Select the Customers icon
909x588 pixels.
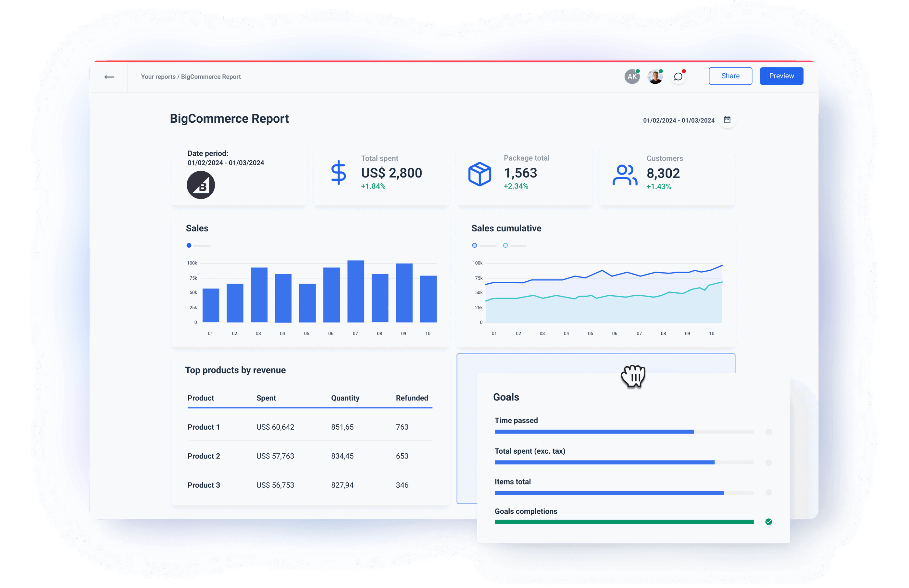[x=625, y=175]
